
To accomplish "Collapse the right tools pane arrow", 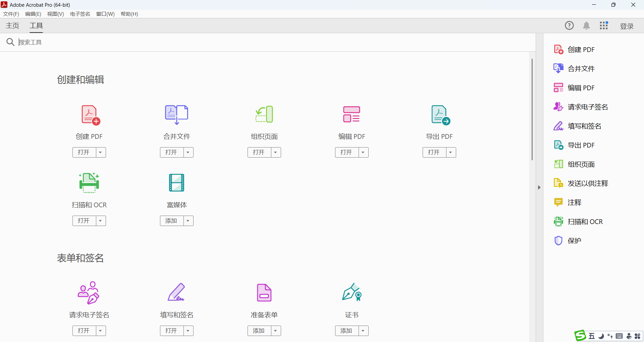I will tap(539, 187).
